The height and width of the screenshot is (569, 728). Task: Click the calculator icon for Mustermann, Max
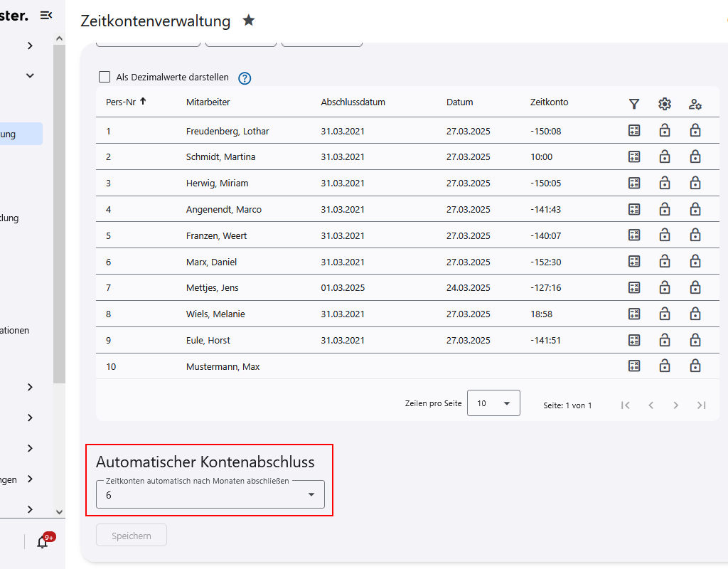tap(634, 366)
